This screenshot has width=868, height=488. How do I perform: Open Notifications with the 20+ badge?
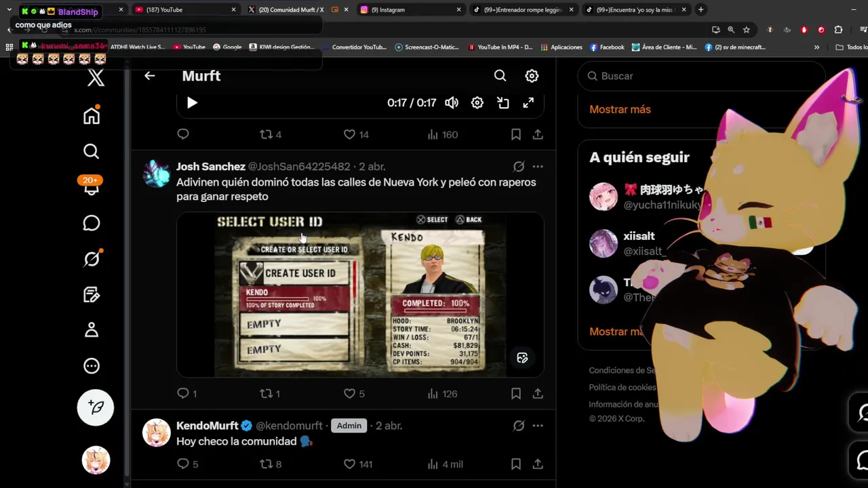pyautogui.click(x=92, y=185)
